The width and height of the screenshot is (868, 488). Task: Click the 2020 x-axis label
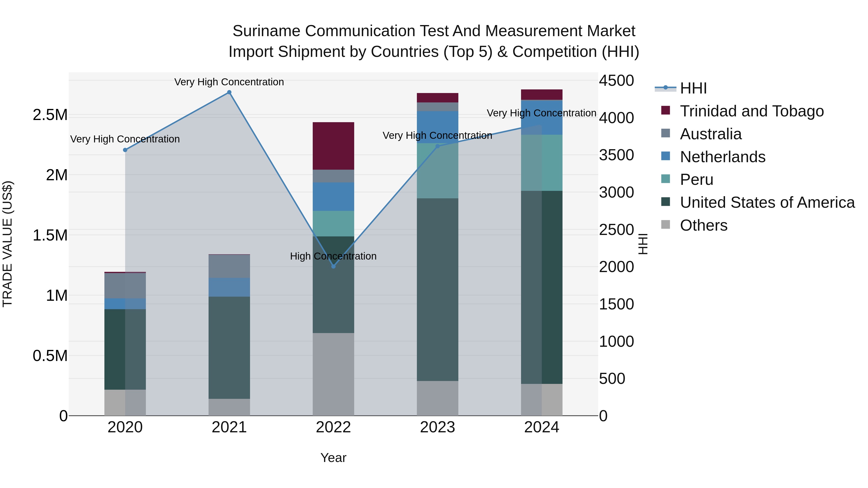point(125,427)
